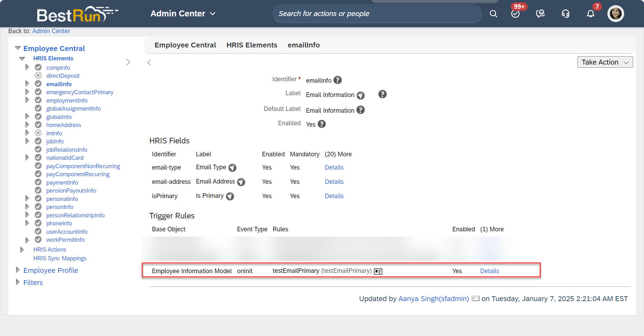Click the left chevron above details pane
This screenshot has height=336, width=644.
[149, 62]
